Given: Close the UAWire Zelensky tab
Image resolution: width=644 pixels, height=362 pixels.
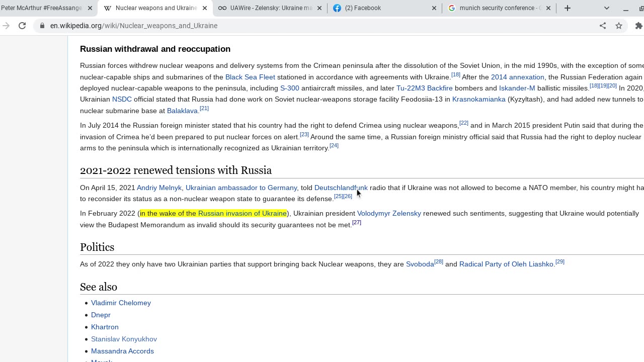Looking at the screenshot, I should (x=319, y=8).
